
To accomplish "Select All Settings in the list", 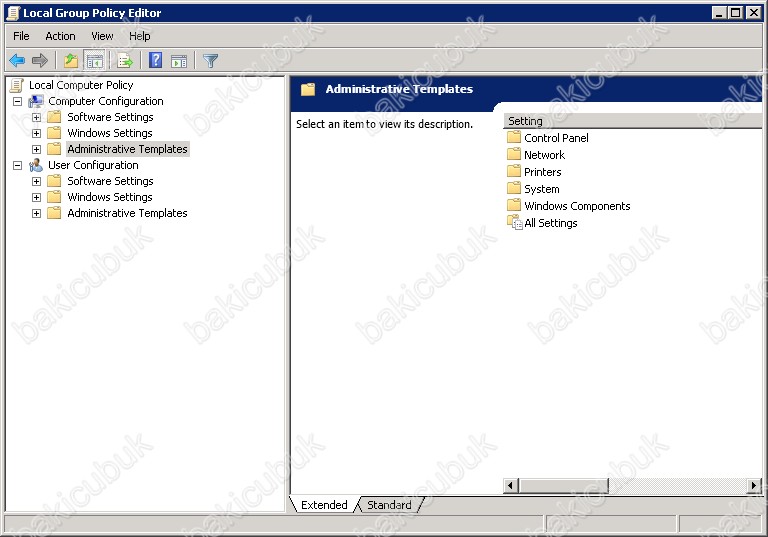I will [550, 223].
